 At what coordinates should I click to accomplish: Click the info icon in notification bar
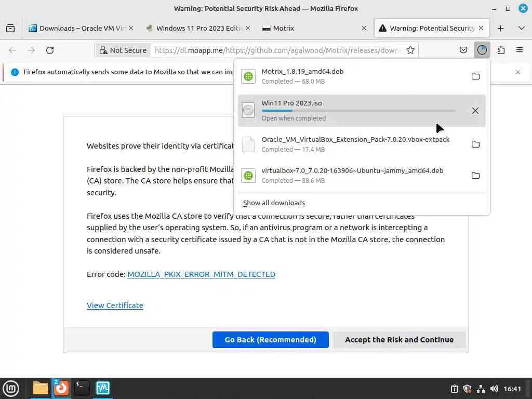click(x=15, y=72)
